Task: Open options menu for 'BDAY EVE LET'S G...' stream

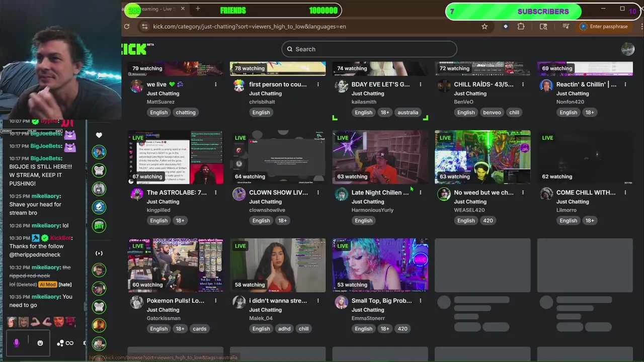Action: [420, 84]
